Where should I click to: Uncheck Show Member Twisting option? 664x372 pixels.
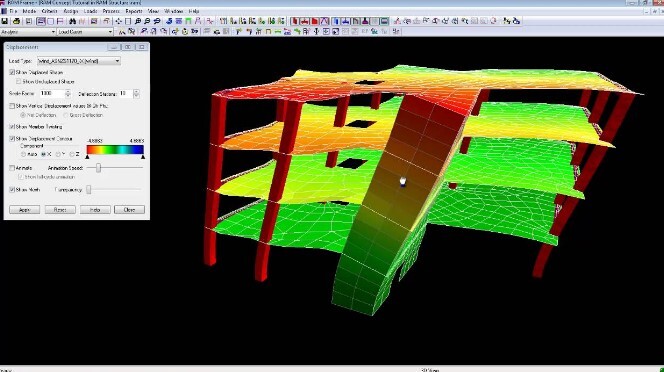(12, 127)
